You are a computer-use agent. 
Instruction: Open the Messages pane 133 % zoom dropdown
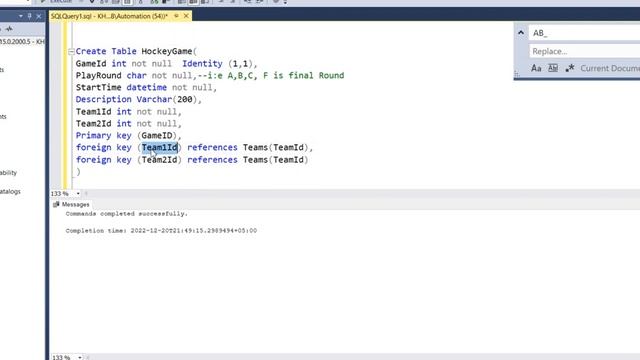(80, 357)
